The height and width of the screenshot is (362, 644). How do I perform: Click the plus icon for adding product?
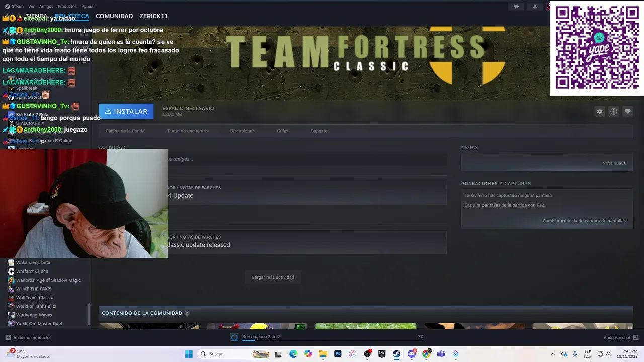click(x=8, y=337)
